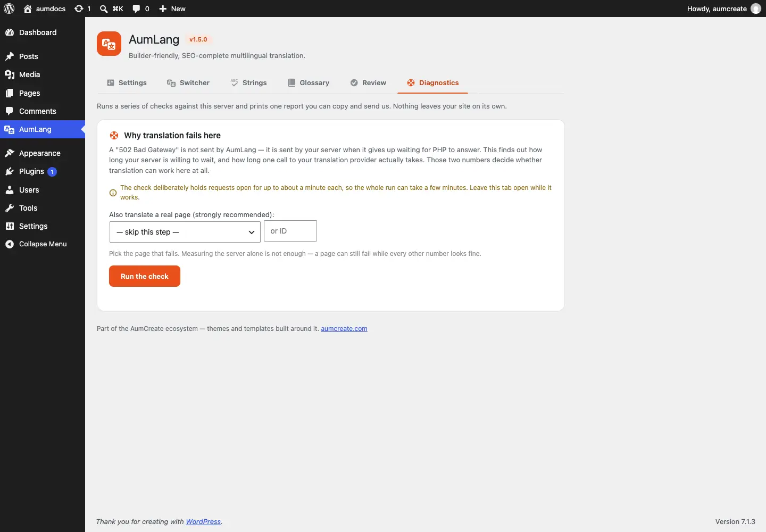The width and height of the screenshot is (766, 532).
Task: Click the Settings sliders icon in sidebar
Action: tap(10, 226)
